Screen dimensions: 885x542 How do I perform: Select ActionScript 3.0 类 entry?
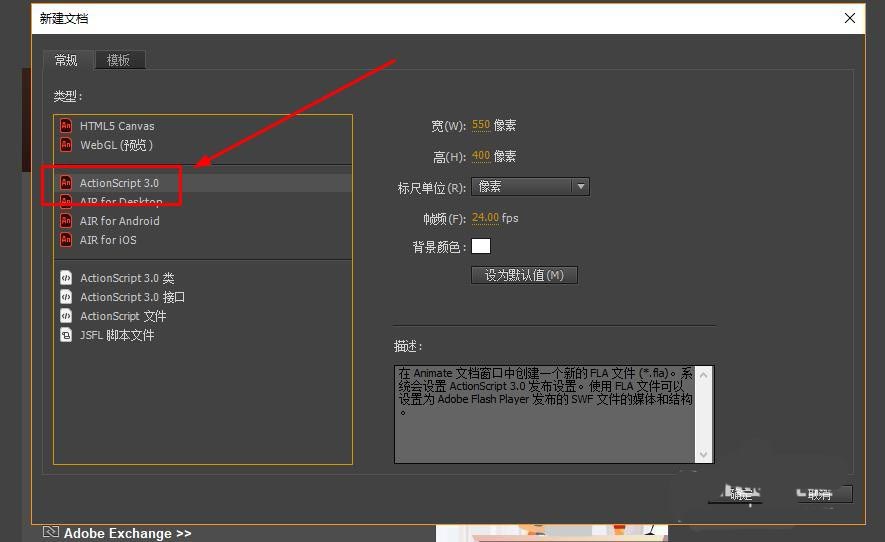203,278
